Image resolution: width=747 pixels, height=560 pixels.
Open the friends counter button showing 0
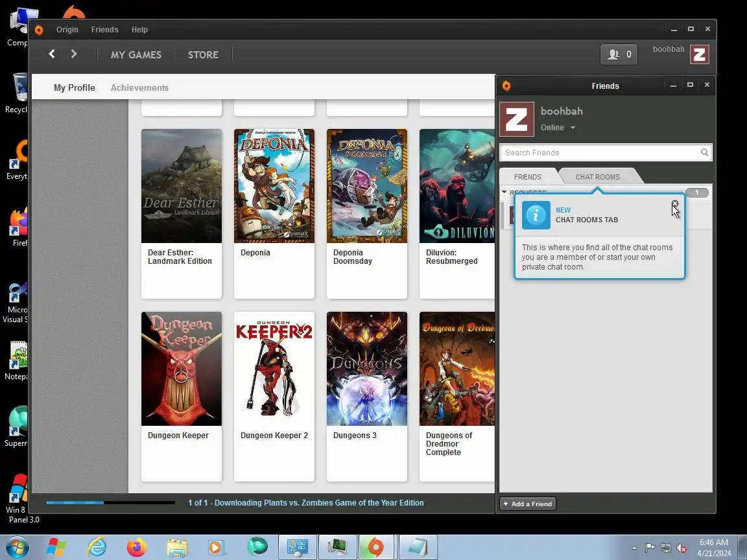coord(619,54)
